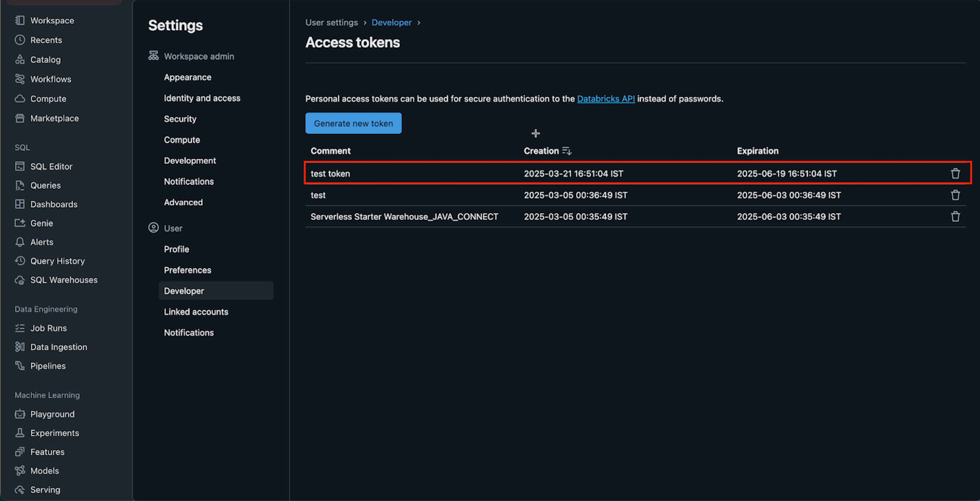Click the SQL Warehouses icon
This screenshot has height=501, width=980.
coord(20,280)
